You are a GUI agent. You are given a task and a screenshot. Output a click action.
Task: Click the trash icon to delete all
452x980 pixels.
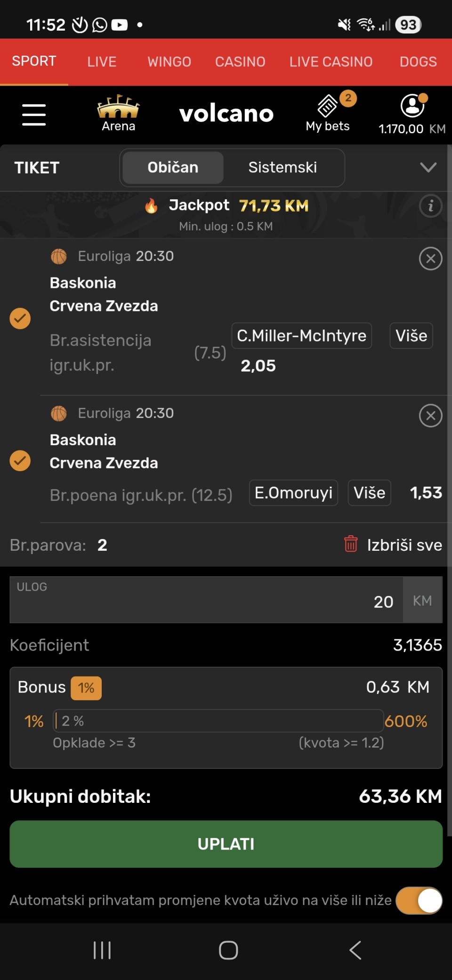coord(351,544)
